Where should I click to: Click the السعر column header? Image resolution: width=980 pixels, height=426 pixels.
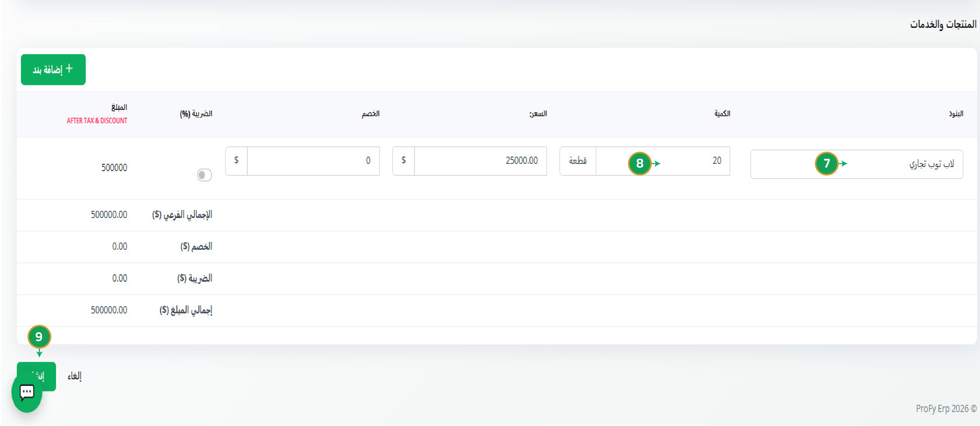coord(538,114)
